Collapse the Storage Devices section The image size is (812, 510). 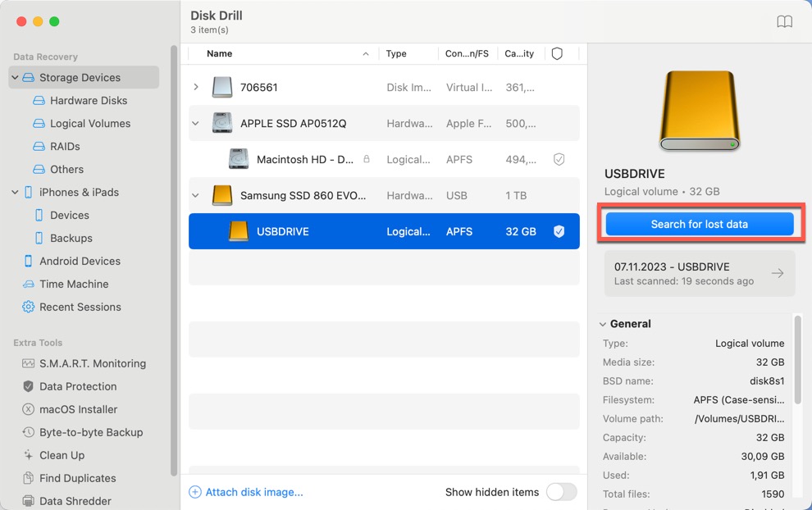click(x=15, y=78)
